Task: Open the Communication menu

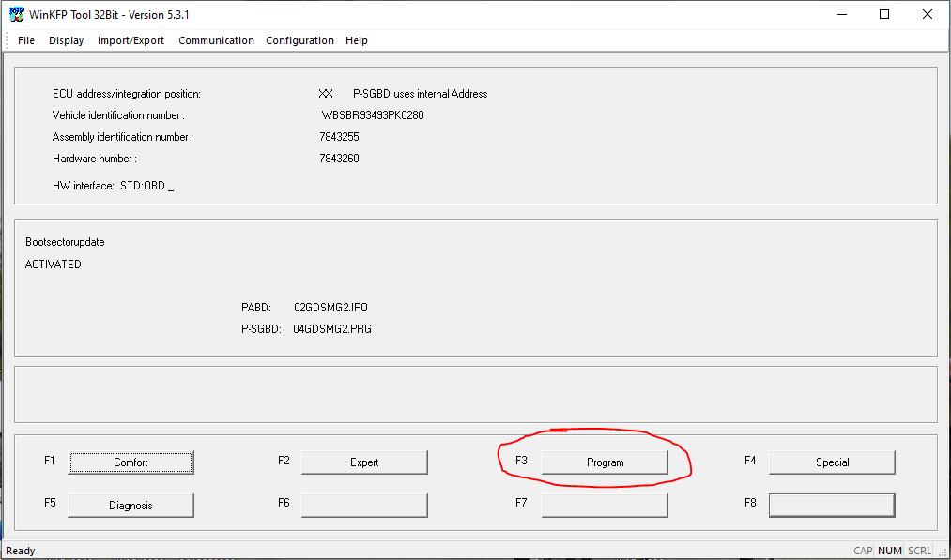Action: pyautogui.click(x=216, y=40)
